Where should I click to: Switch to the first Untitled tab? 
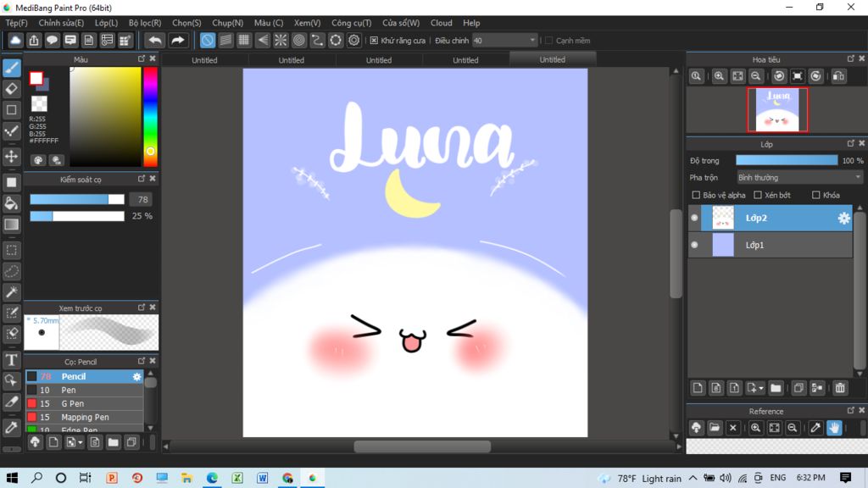(x=204, y=60)
